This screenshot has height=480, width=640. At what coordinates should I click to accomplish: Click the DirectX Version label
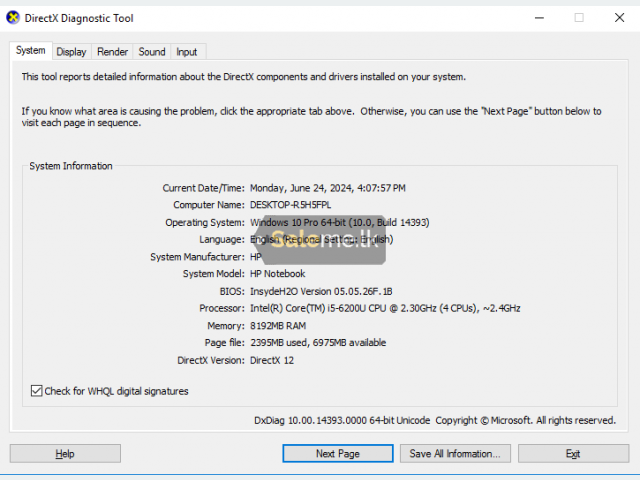[211, 360]
